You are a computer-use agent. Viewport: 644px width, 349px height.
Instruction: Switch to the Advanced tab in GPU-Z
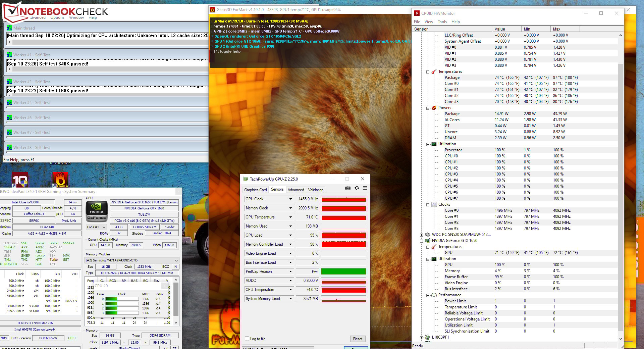coord(296,190)
